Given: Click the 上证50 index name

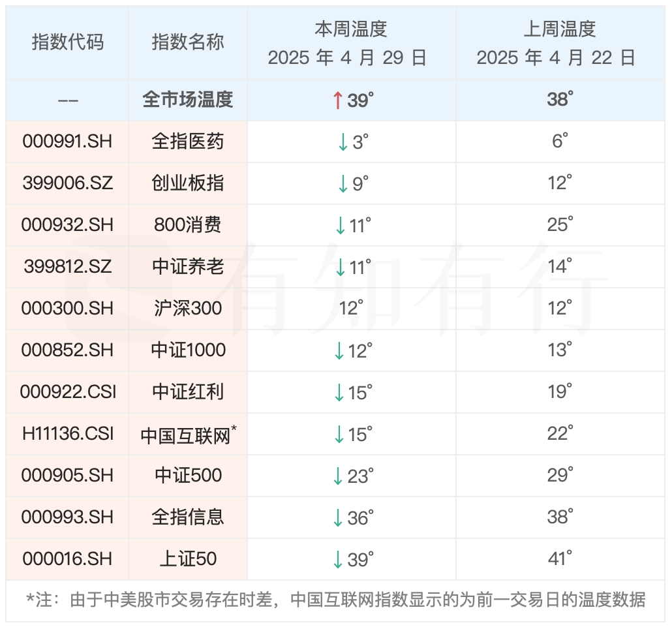Looking at the screenshot, I should tap(188, 559).
